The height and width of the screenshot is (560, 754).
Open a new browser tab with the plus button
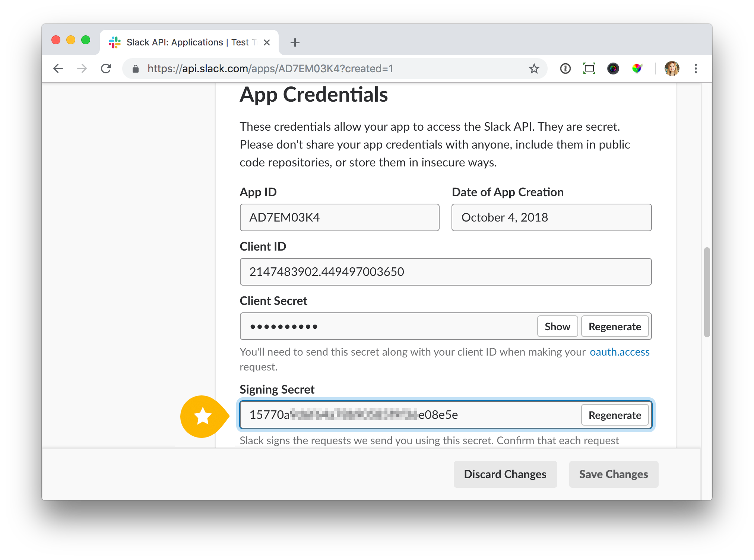click(295, 42)
